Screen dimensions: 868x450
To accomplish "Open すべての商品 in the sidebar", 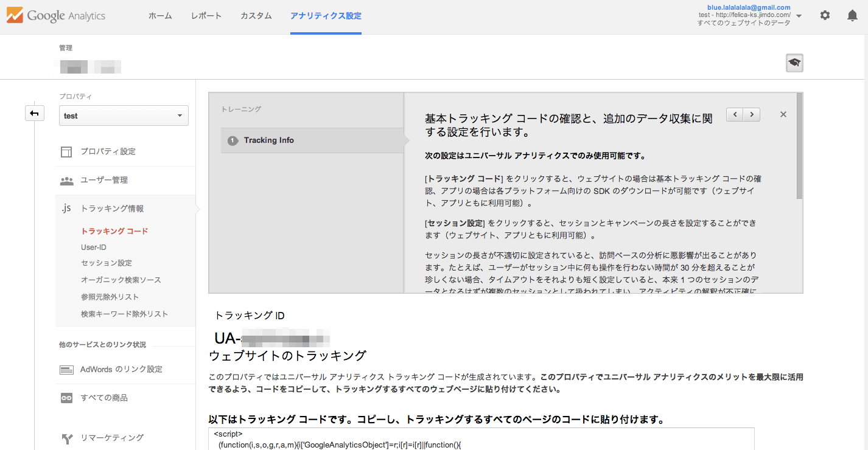I will coord(104,398).
